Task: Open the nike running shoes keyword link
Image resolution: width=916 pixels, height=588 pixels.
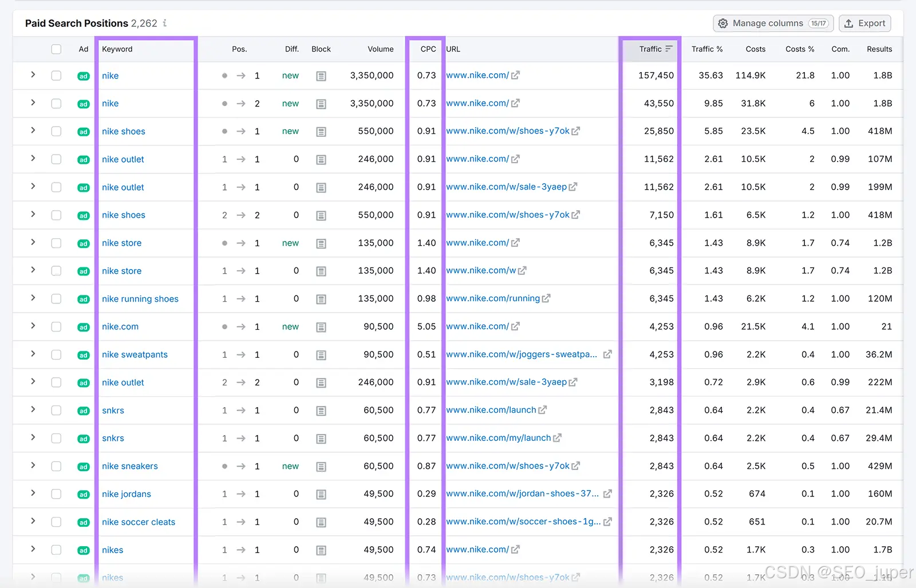Action: pyautogui.click(x=140, y=299)
